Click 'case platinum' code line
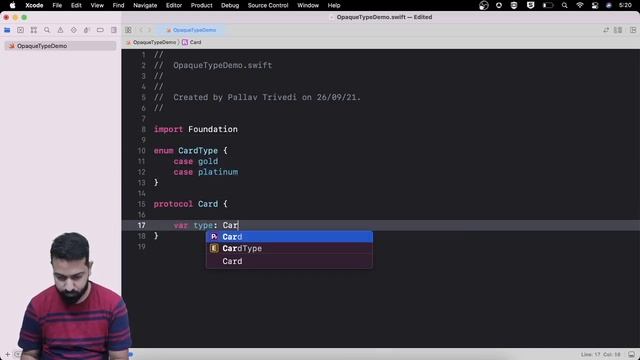Viewport: 640px width, 360px height. pos(206,172)
